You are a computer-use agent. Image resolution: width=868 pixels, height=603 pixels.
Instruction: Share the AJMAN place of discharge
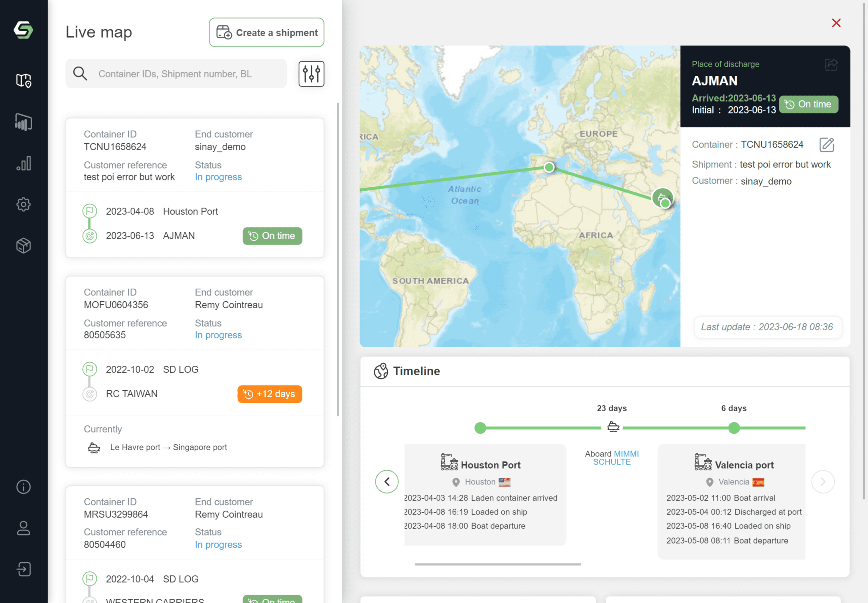click(831, 64)
